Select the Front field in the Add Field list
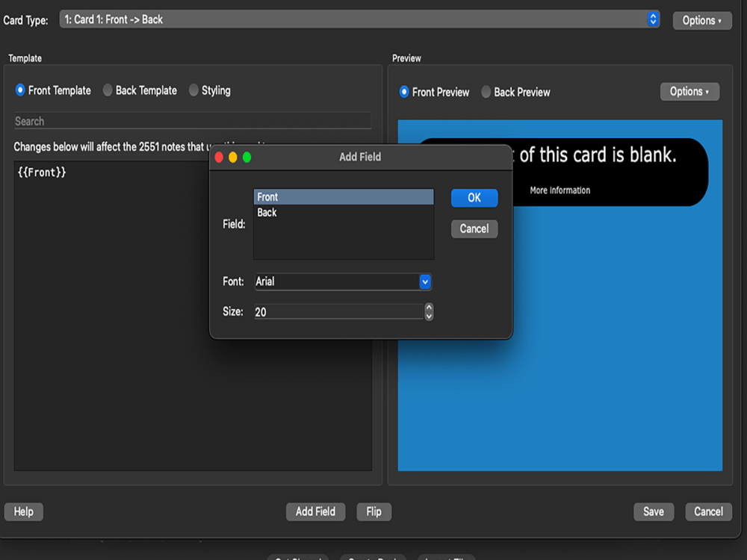 344,196
